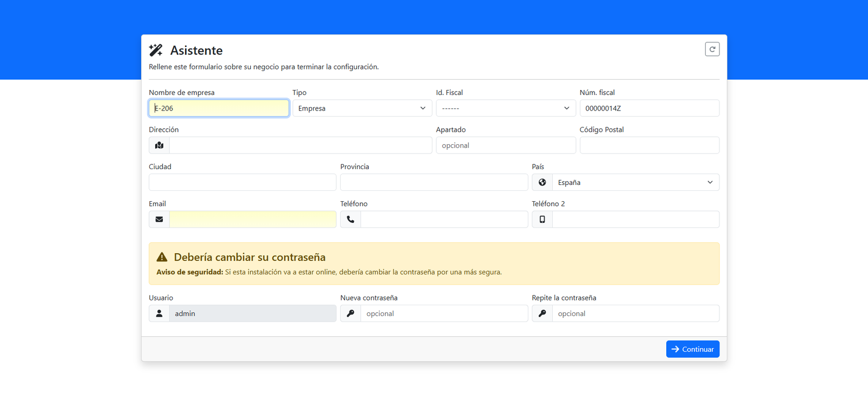Click the Núm. fiscal input field
This screenshot has height=411, width=868.
pyautogui.click(x=649, y=108)
